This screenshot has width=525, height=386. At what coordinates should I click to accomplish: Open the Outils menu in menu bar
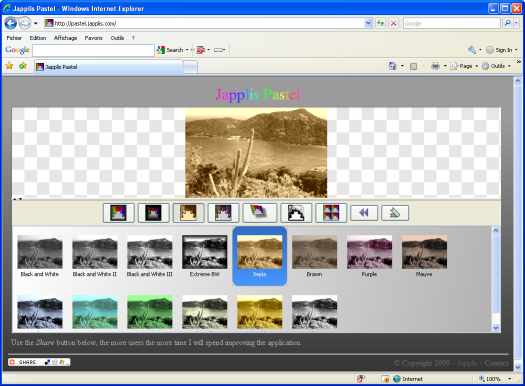[117, 38]
